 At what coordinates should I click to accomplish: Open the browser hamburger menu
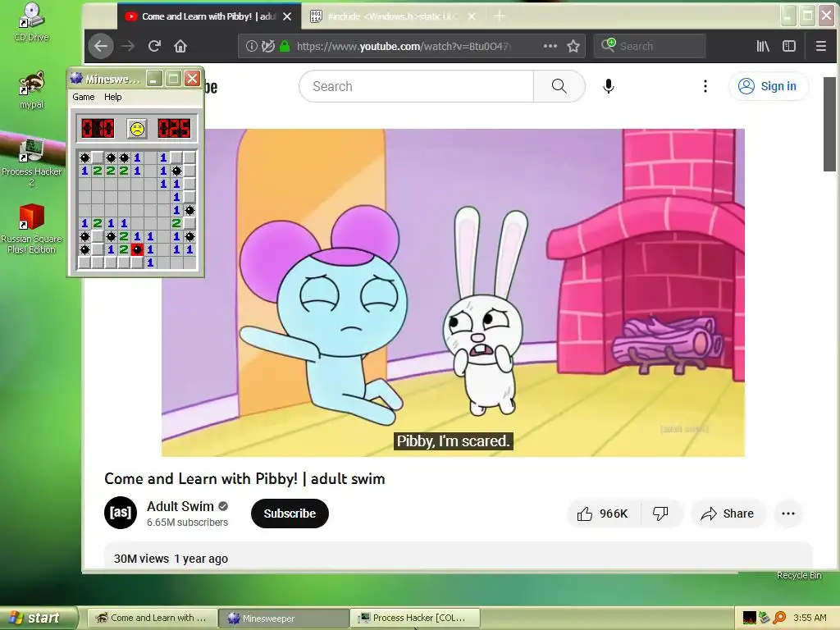pos(820,46)
